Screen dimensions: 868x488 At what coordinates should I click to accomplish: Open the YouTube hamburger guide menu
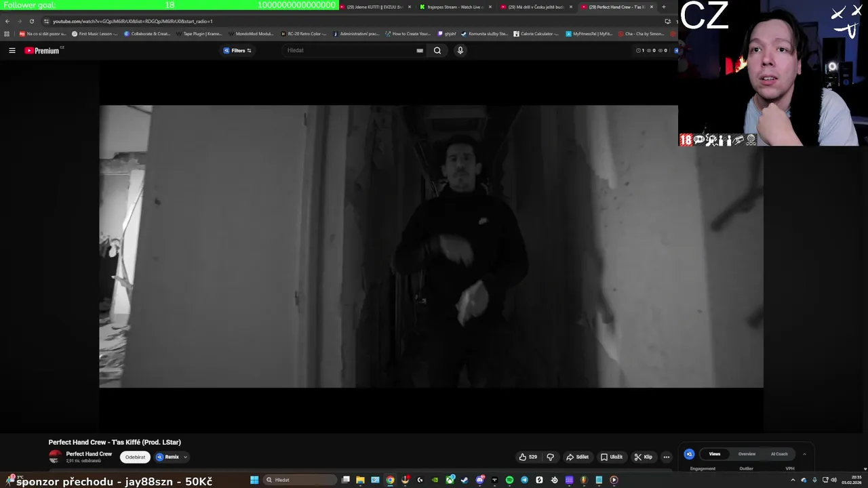[x=12, y=50]
